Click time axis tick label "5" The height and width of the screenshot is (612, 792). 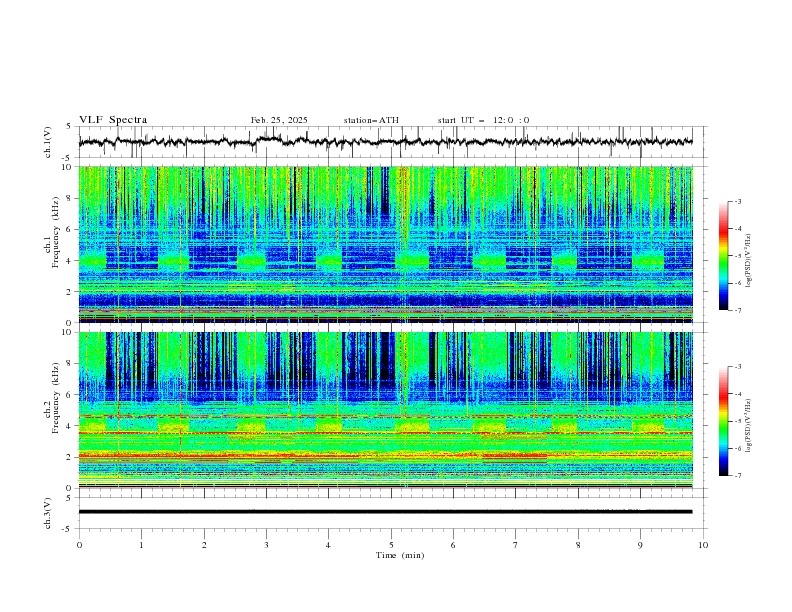pos(391,545)
